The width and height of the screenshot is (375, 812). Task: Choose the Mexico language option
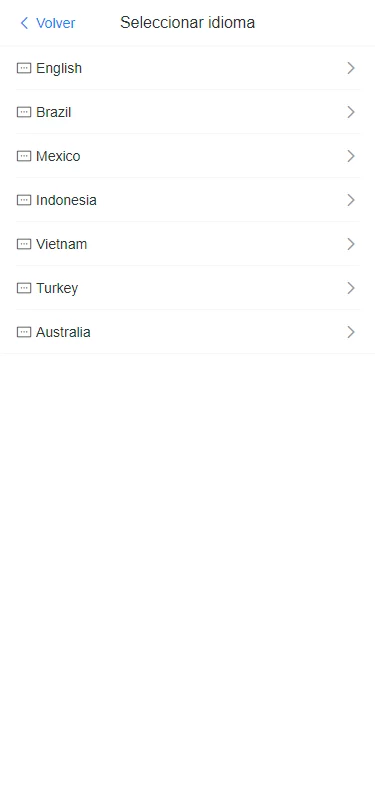[x=188, y=156]
